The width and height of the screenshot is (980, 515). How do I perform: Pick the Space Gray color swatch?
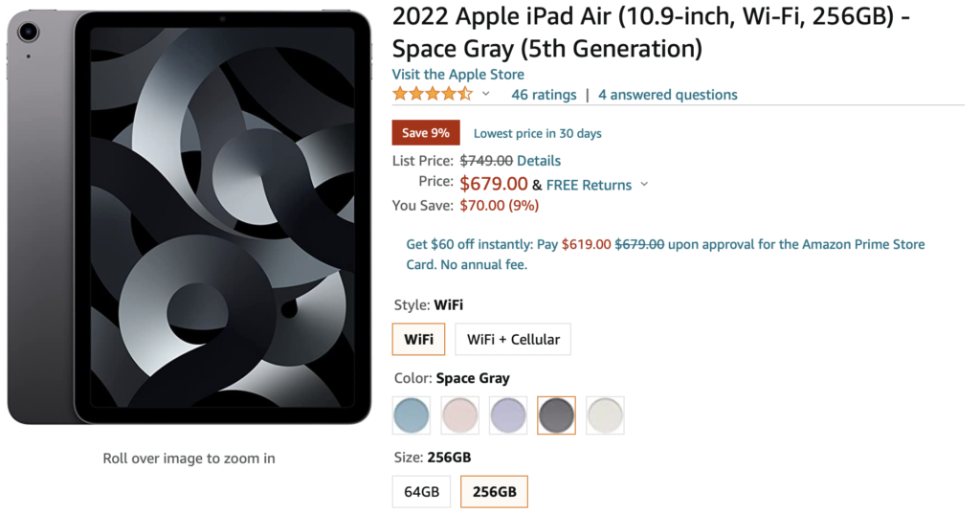coord(556,415)
